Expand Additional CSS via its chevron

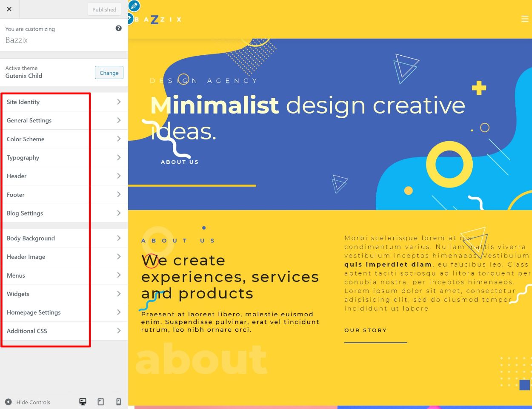pyautogui.click(x=119, y=331)
